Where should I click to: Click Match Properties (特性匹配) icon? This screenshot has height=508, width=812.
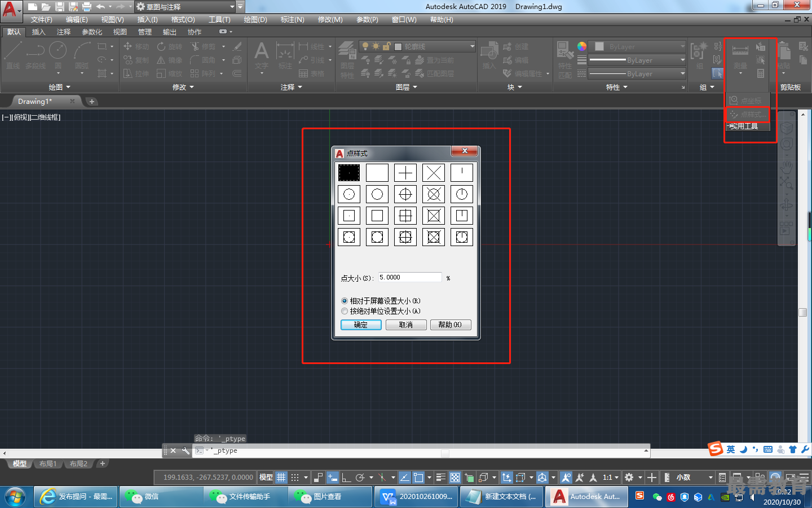pyautogui.click(x=565, y=59)
